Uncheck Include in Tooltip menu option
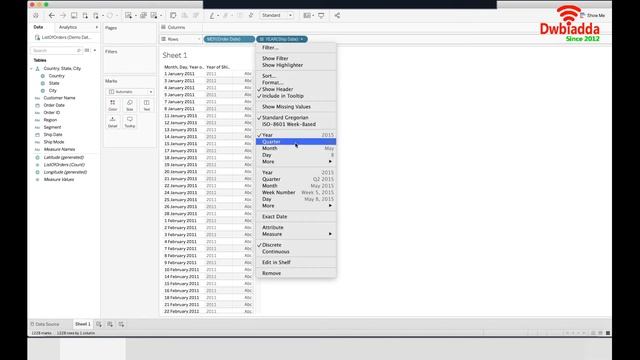The height and width of the screenshot is (360, 640). tap(282, 96)
